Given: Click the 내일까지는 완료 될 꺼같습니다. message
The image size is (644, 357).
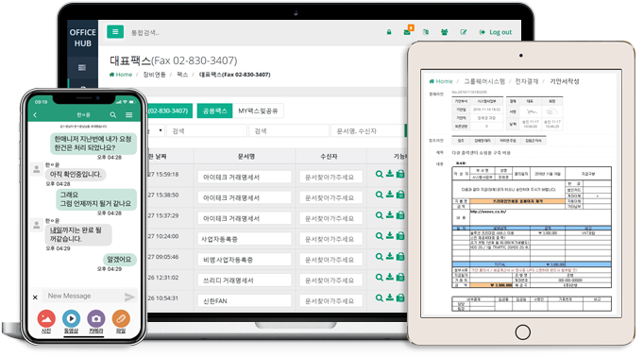Looking at the screenshot, I should pos(78,234).
